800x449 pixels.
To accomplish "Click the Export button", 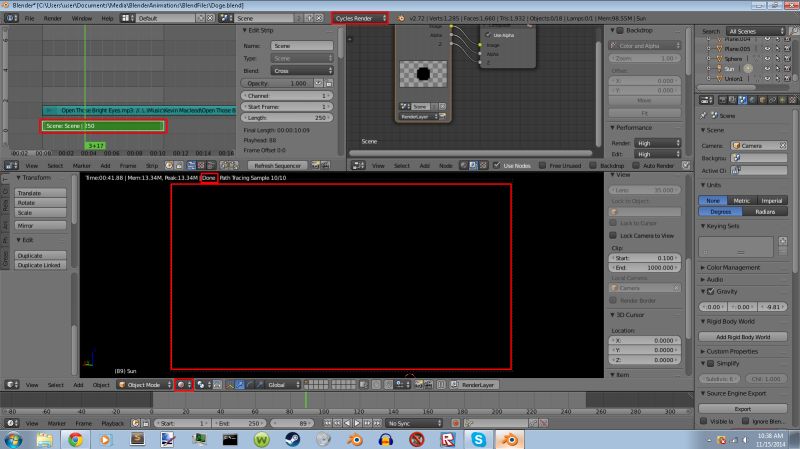I will 743,409.
